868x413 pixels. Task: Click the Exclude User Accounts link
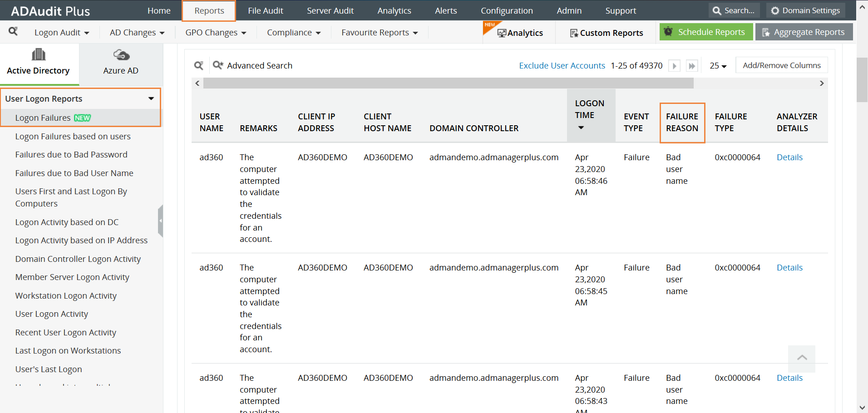562,66
